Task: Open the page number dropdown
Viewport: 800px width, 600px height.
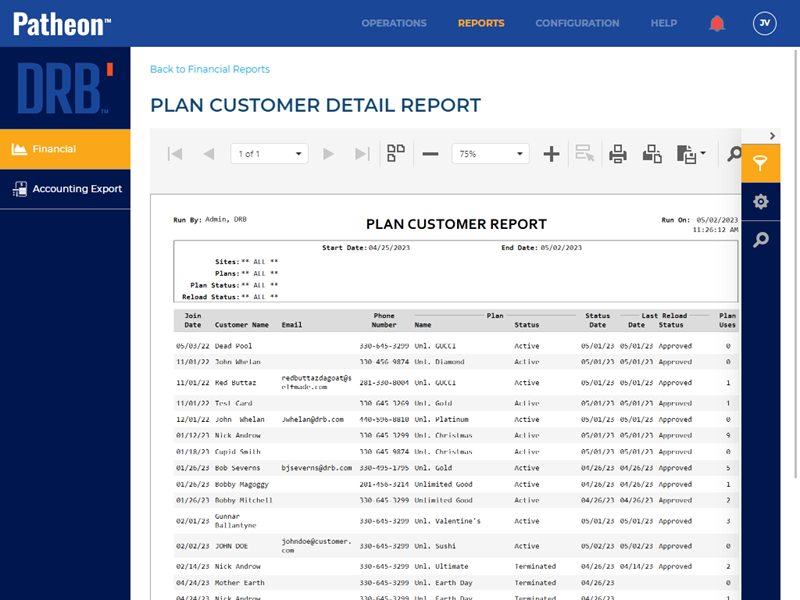Action: coord(269,154)
